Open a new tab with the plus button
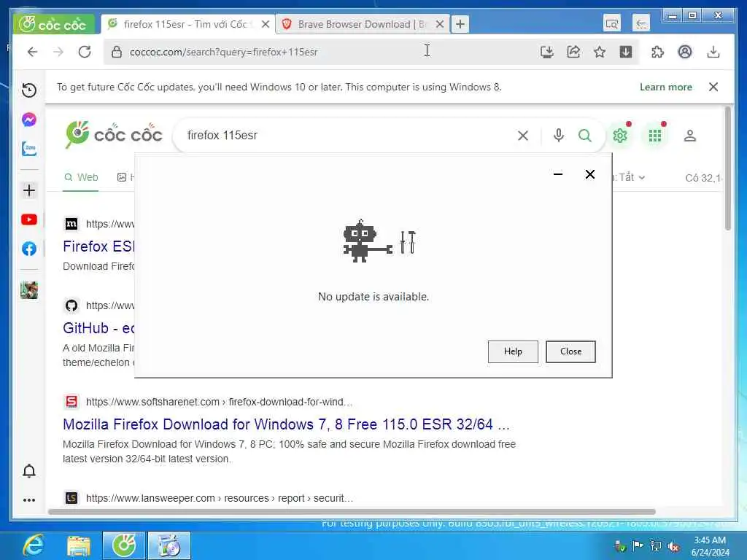 click(460, 24)
